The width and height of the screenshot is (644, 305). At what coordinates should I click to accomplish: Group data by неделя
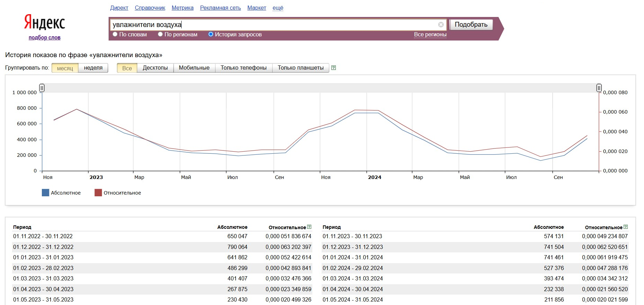point(93,68)
